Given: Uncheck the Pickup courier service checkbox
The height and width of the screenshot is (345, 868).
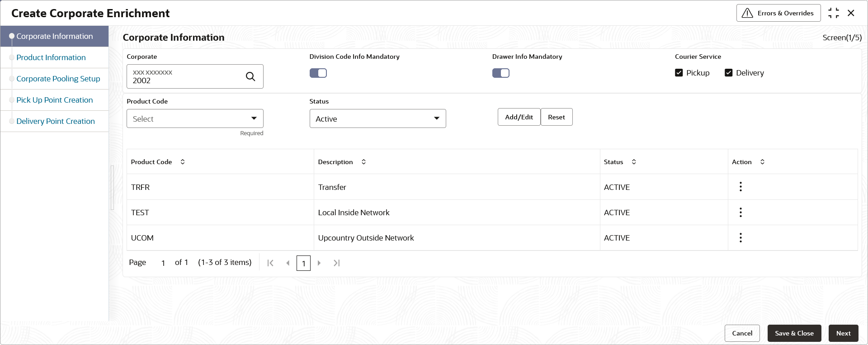Looking at the screenshot, I should 679,73.
